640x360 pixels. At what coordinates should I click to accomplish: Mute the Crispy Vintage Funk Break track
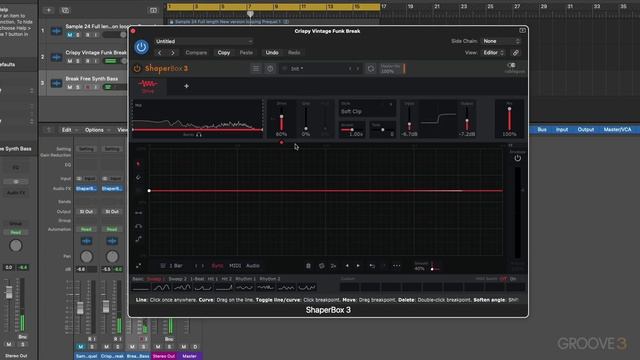[69, 61]
